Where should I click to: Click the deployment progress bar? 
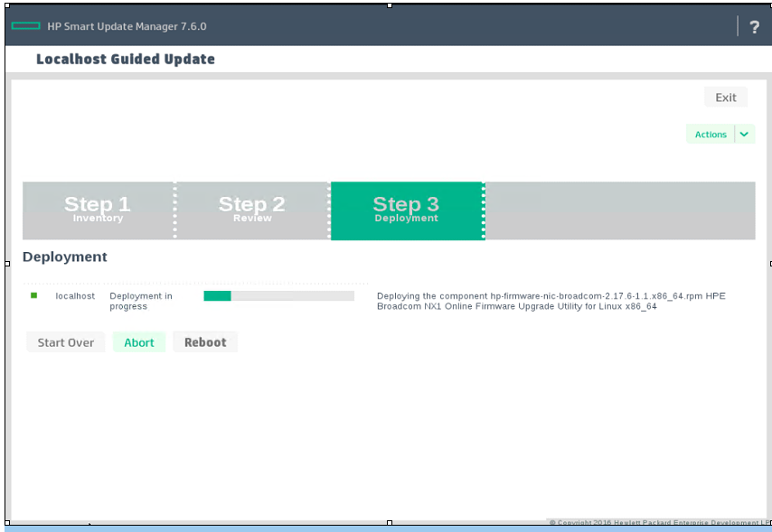click(x=278, y=295)
